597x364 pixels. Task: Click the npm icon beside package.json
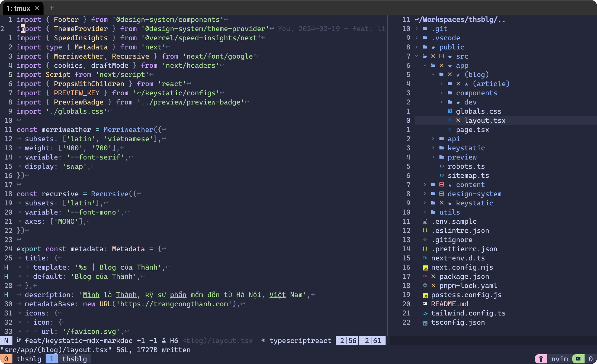point(425,276)
